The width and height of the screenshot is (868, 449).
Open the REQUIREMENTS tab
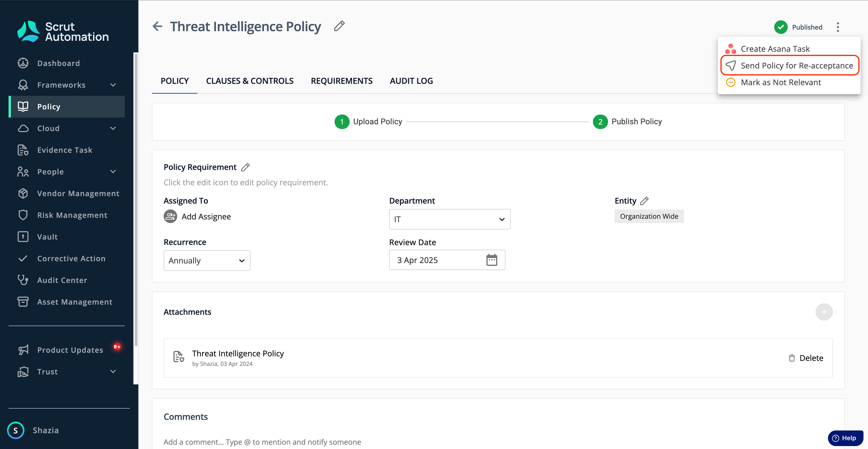point(342,81)
